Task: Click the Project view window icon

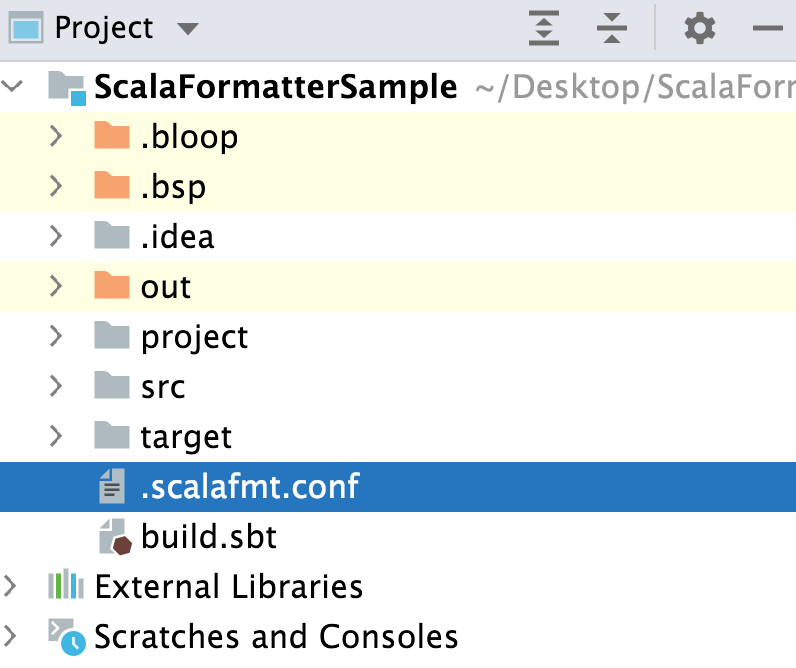Action: (x=26, y=28)
